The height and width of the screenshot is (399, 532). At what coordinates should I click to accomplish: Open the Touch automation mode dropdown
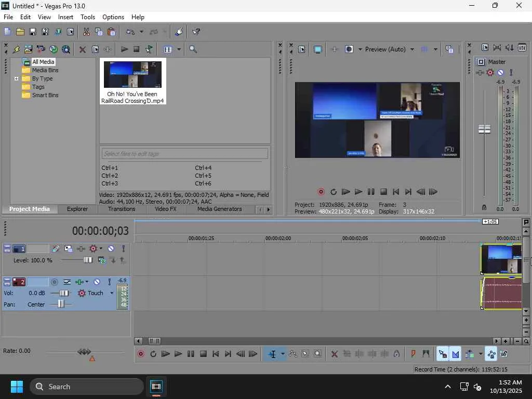[111, 293]
